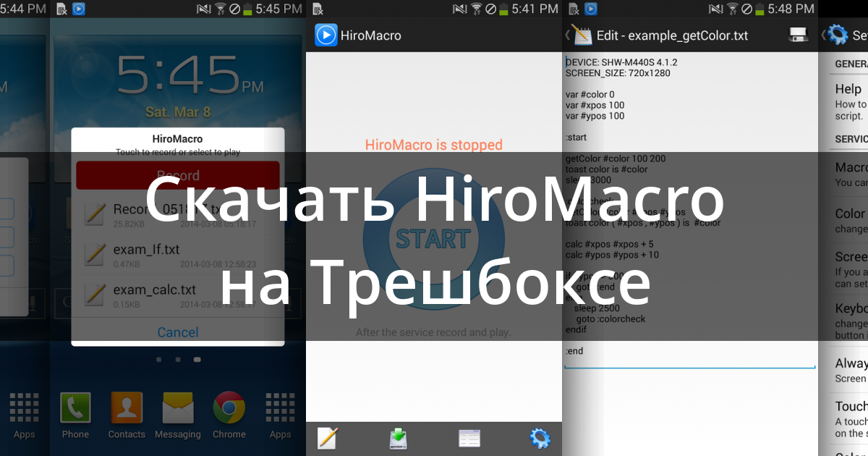The image size is (868, 456).
Task: Click the ':start' label line
Action: pos(576,138)
